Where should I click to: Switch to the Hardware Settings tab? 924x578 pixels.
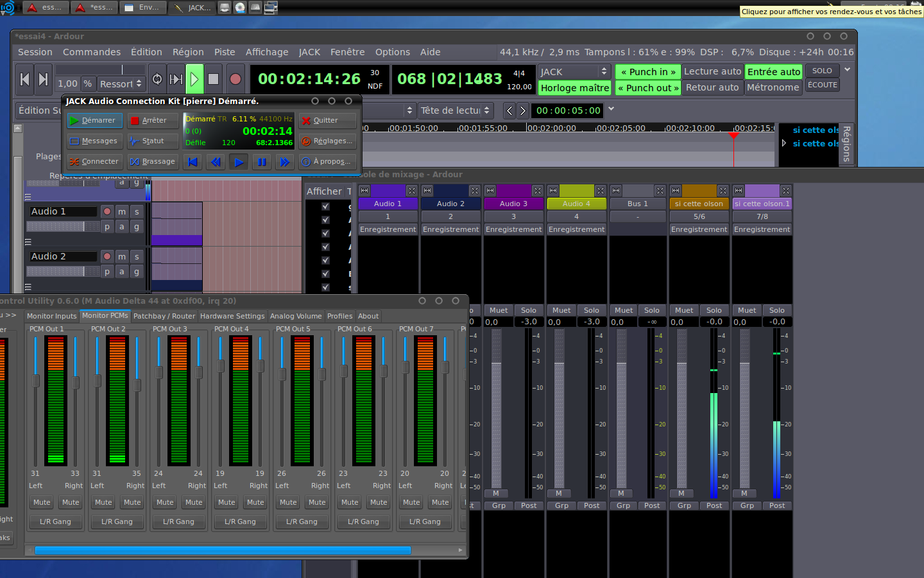click(232, 316)
